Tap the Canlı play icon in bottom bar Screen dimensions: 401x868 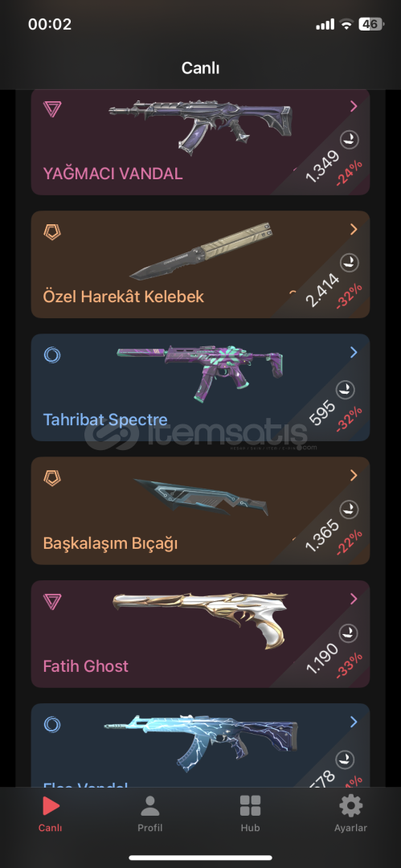[51, 806]
